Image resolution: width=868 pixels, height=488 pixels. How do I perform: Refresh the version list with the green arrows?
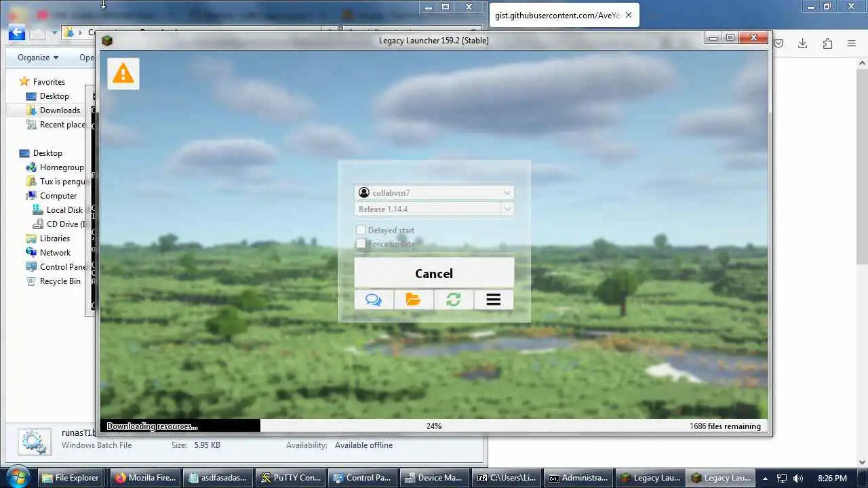click(454, 300)
